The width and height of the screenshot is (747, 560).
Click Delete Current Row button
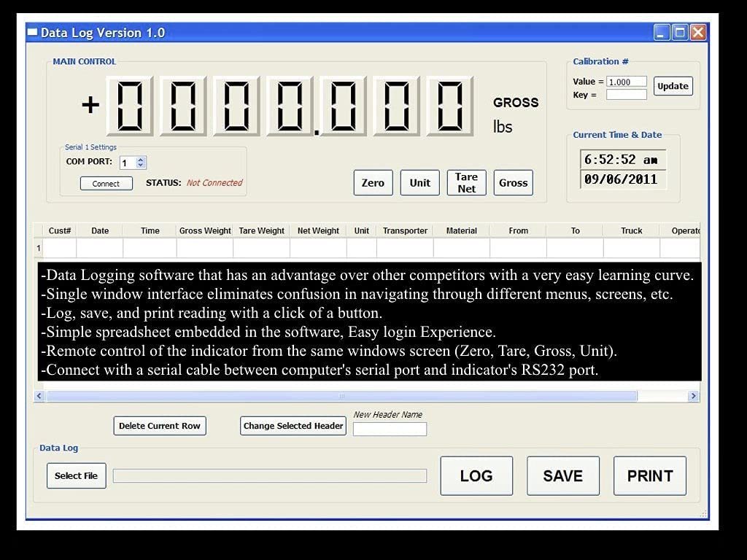tap(160, 426)
